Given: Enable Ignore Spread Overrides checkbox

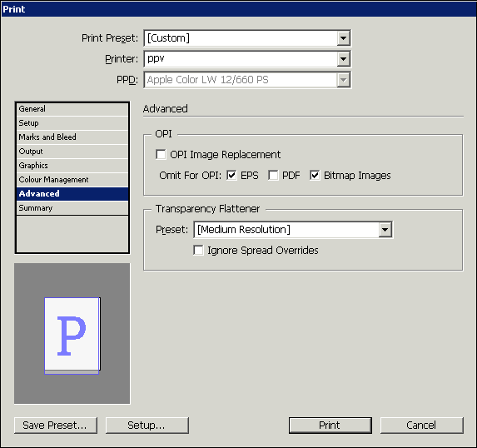Looking at the screenshot, I should pos(198,250).
